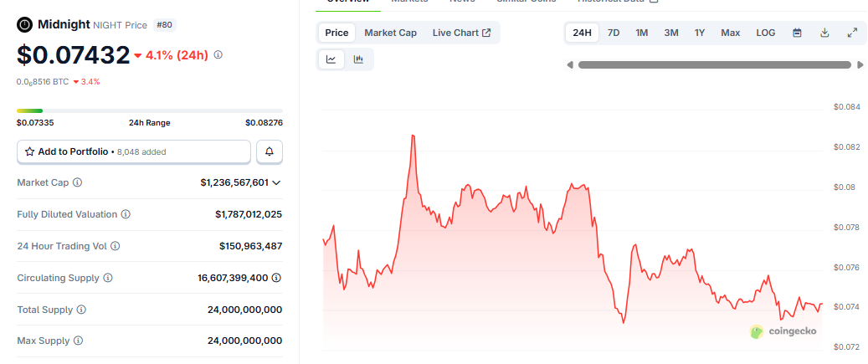The image size is (868, 364).
Task: Click info icon next to Circulating Supply label
Action: (108, 278)
